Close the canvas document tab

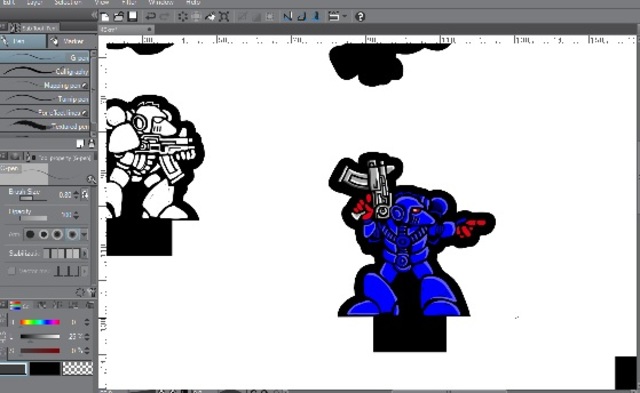click(x=149, y=29)
